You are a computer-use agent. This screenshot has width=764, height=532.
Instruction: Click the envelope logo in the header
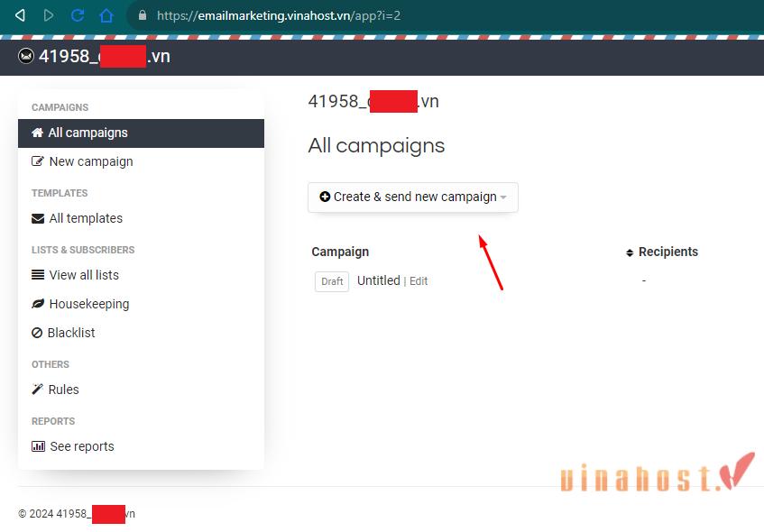[26, 56]
